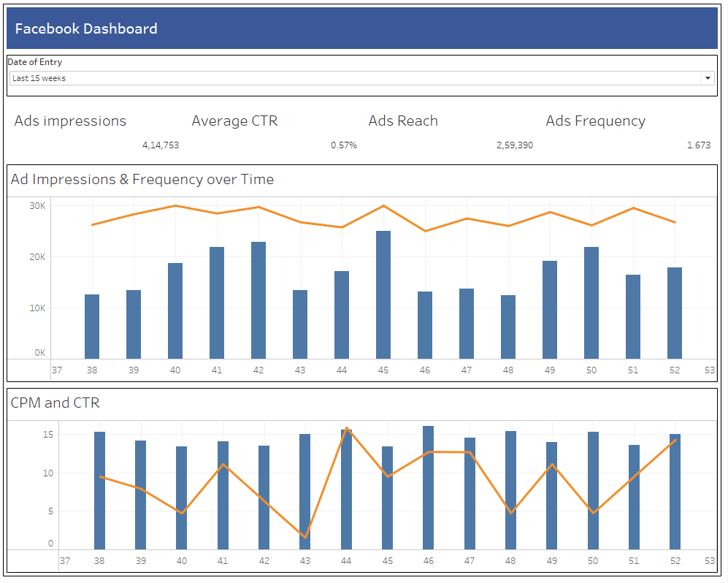The width and height of the screenshot is (728, 583).
Task: Click week 44 label under CPM chart
Action: click(346, 560)
